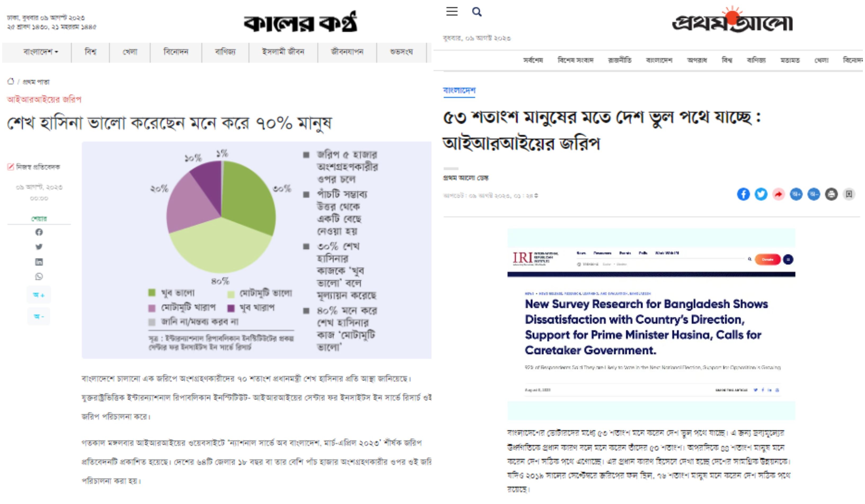Click মোটামুটি খারাপ pink legend swatch

pyautogui.click(x=152, y=308)
